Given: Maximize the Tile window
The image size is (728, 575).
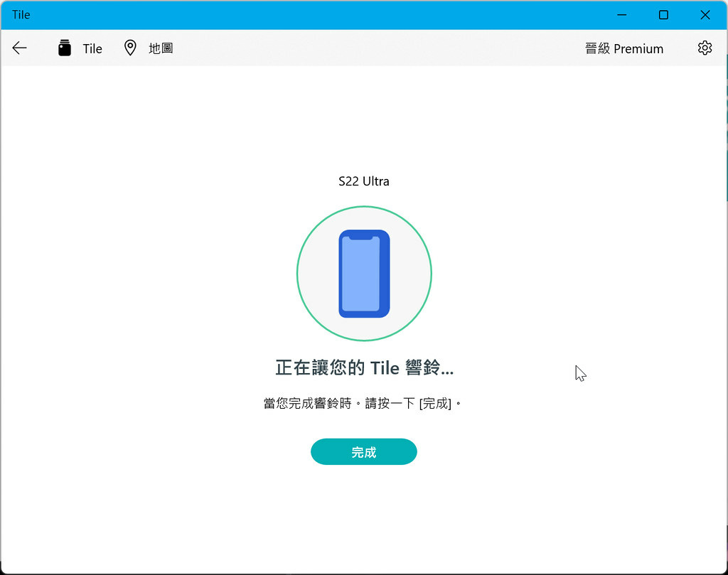Looking at the screenshot, I should pos(663,15).
